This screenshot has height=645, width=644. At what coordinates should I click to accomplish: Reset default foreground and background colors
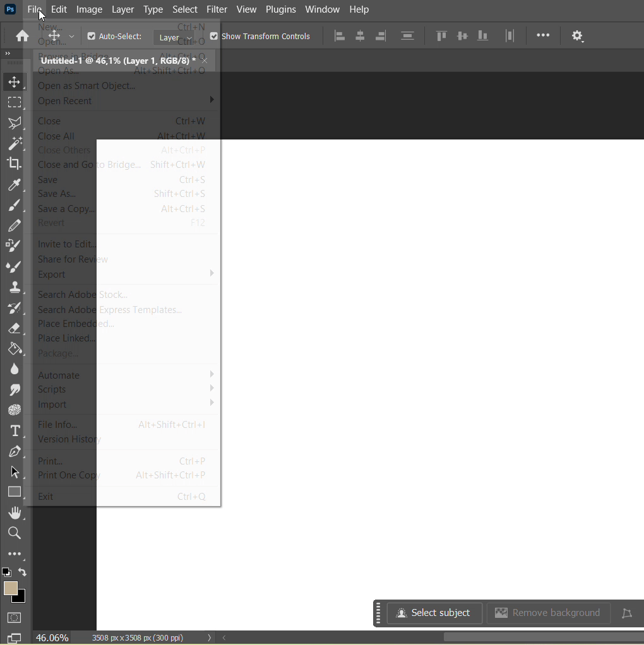[x=6, y=572]
